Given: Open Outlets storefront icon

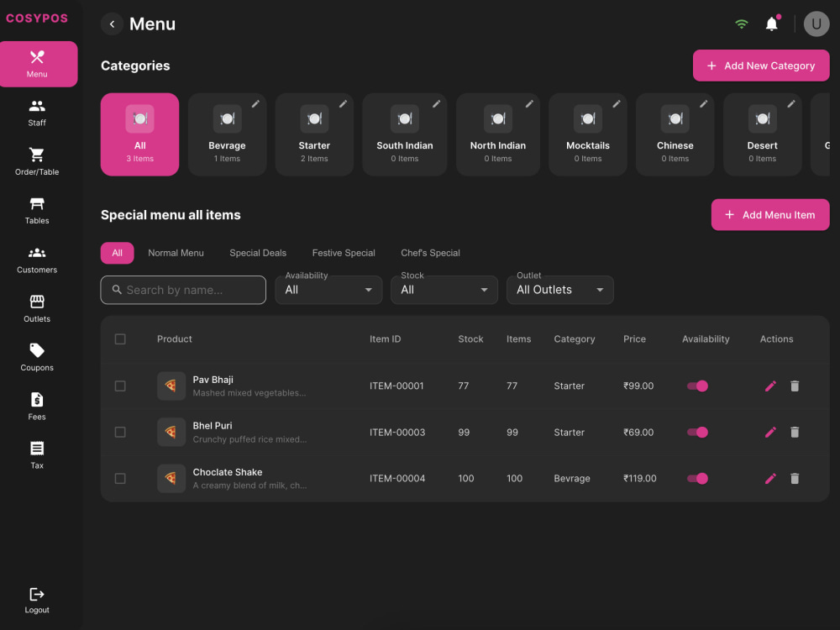Looking at the screenshot, I should point(37,302).
